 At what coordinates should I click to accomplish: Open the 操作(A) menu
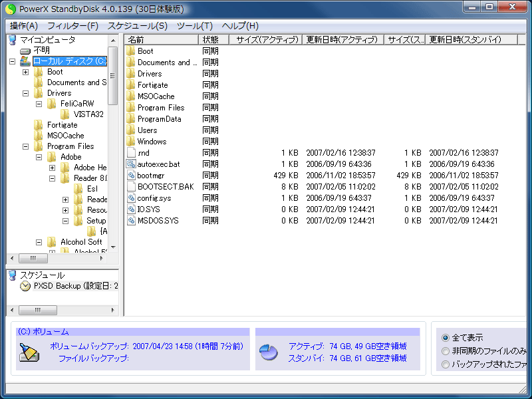[24, 26]
